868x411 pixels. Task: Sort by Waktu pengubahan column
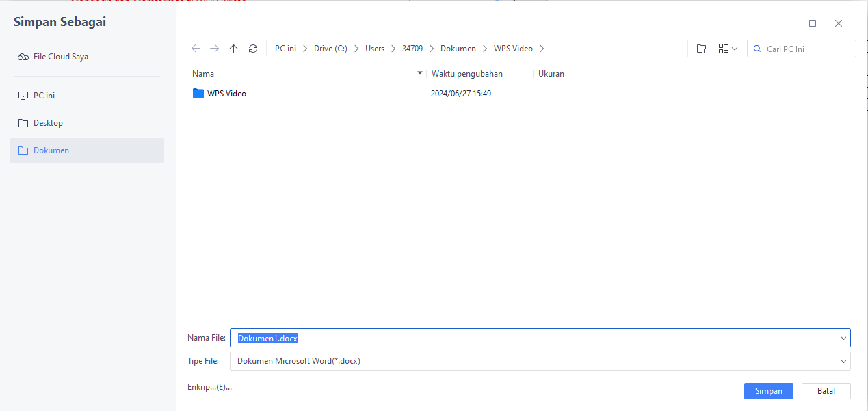pyautogui.click(x=466, y=74)
